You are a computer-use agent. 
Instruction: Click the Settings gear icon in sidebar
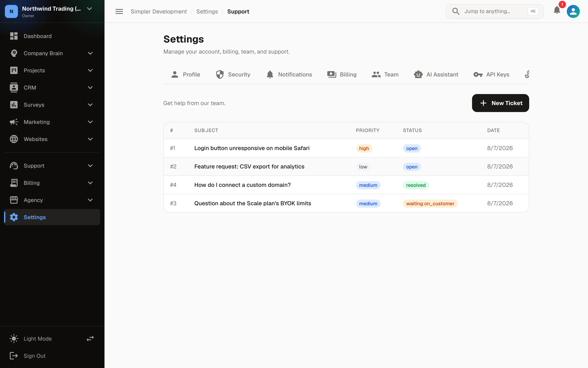point(14,217)
